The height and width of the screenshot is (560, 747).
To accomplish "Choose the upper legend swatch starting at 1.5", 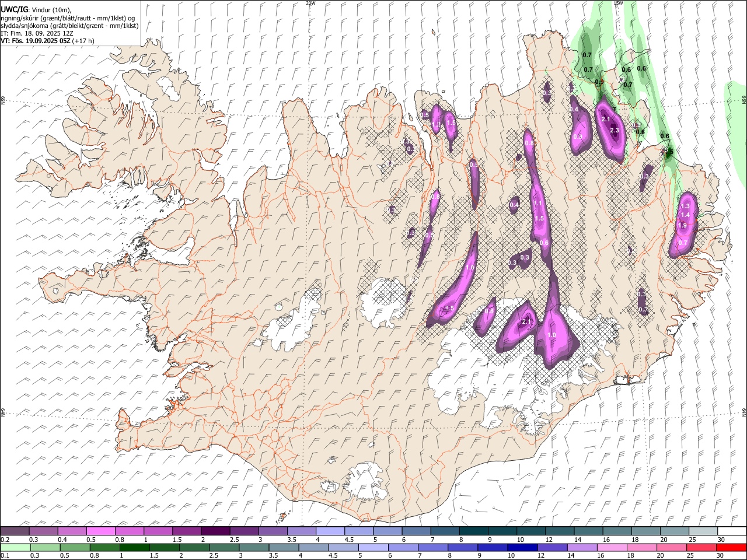I will (187, 531).
